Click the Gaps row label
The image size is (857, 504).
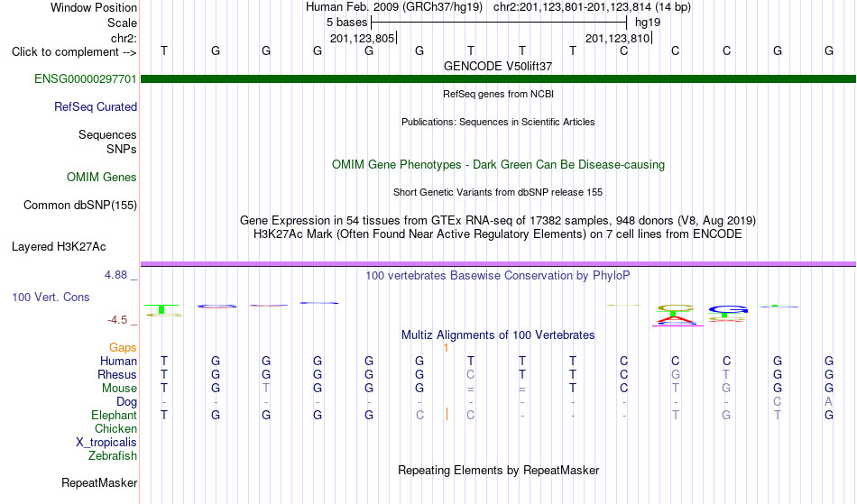[x=123, y=348]
